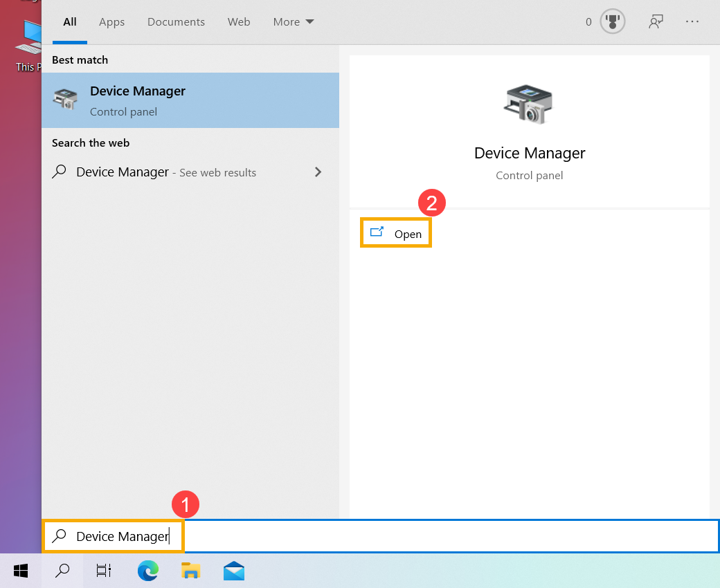Click the Search the web heading
Image resolution: width=720 pixels, height=588 pixels.
(x=91, y=143)
